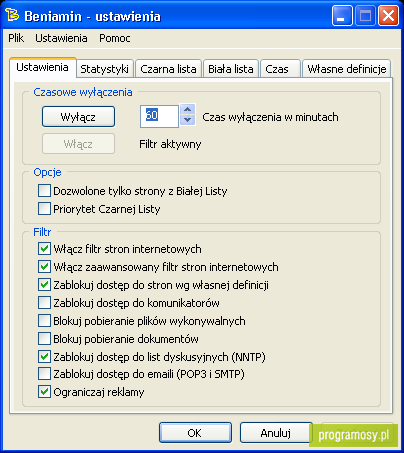Uncheck 'Włącz filtr stron internetowych'
The image size is (404, 453).
[44, 249]
